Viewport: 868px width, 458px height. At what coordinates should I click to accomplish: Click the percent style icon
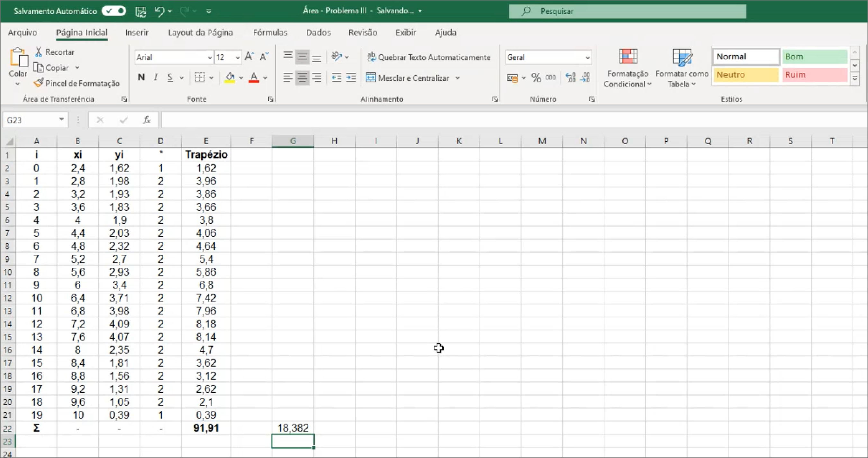click(536, 78)
